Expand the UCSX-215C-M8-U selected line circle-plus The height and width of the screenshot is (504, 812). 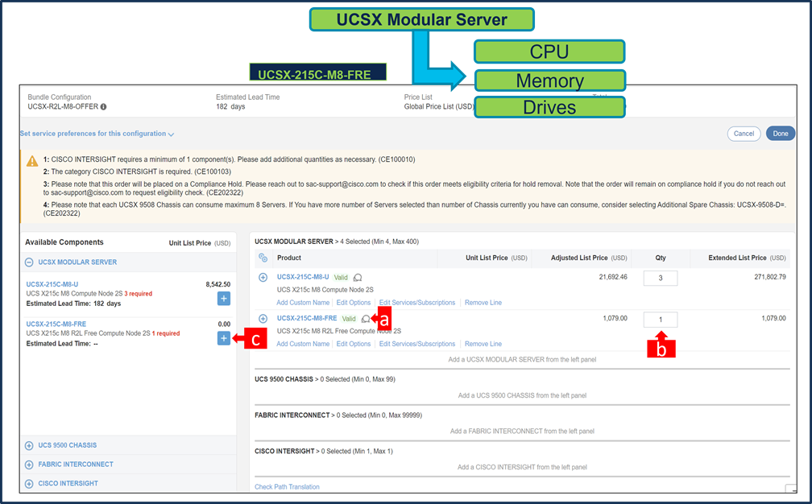tap(263, 277)
